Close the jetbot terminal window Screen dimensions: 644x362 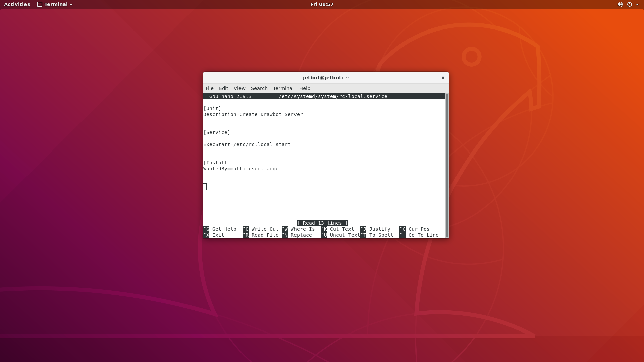tap(443, 78)
